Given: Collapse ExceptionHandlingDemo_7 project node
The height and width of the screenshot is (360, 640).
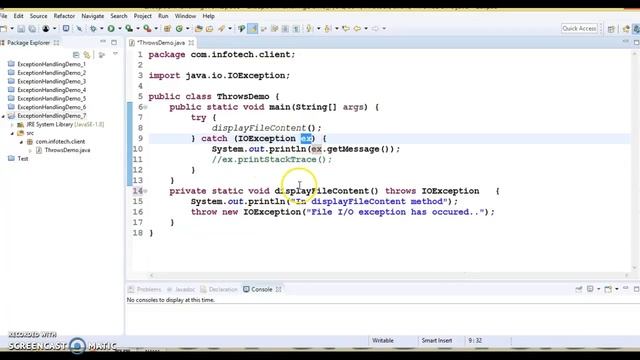Looking at the screenshot, I should point(4,116).
